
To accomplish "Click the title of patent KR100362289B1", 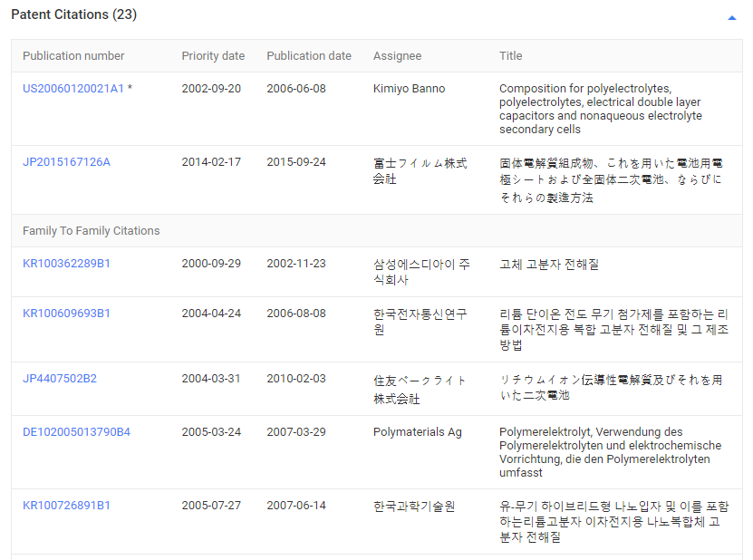I will click(549, 265).
